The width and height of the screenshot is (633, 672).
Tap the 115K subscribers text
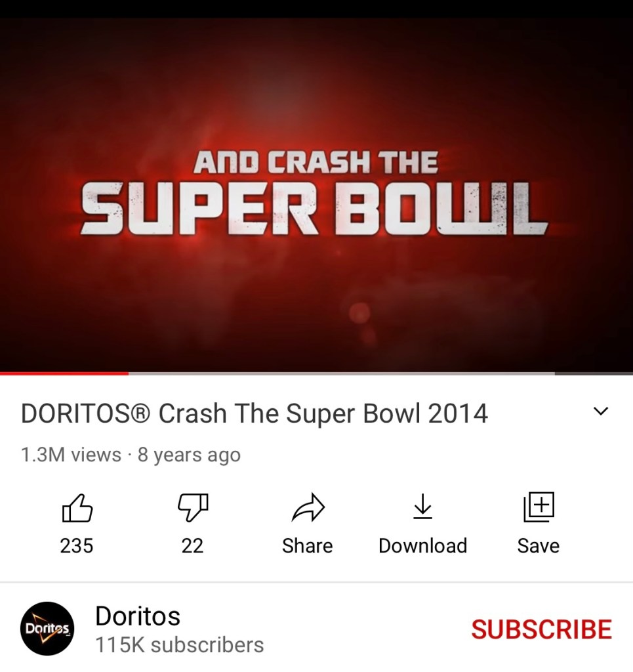click(x=180, y=645)
